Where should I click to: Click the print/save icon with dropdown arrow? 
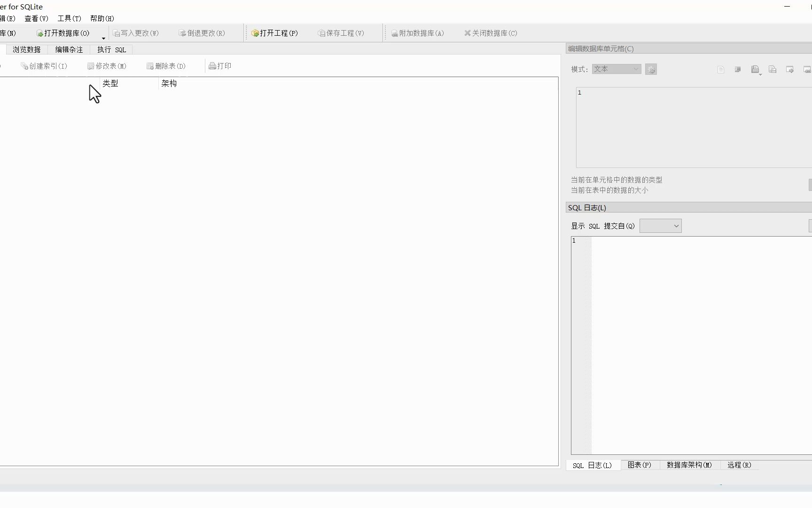[756, 70]
